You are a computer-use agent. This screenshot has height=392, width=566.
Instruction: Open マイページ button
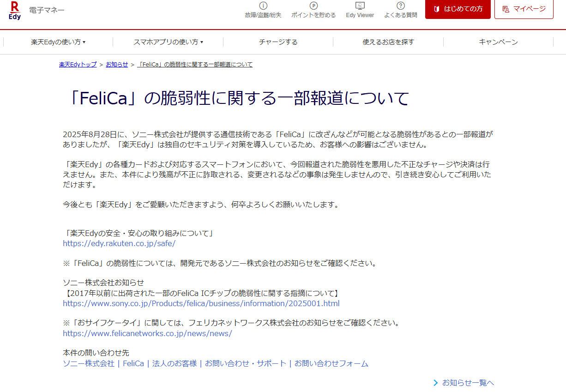(524, 9)
